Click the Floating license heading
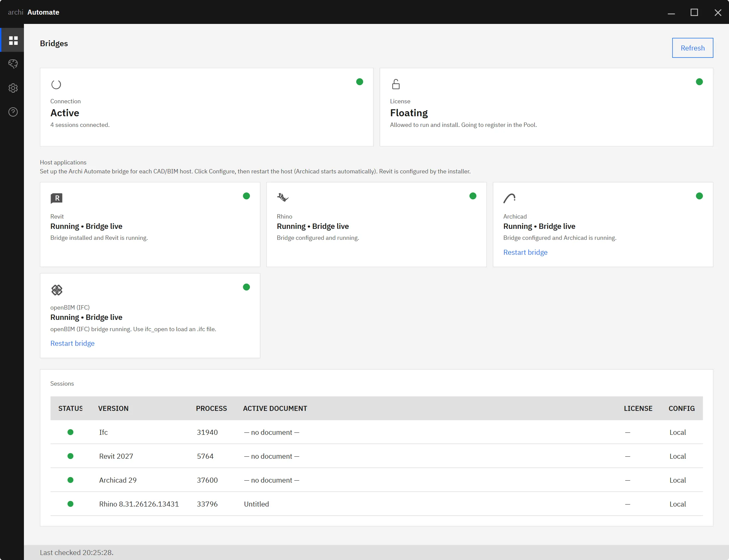The image size is (729, 560). click(x=409, y=113)
